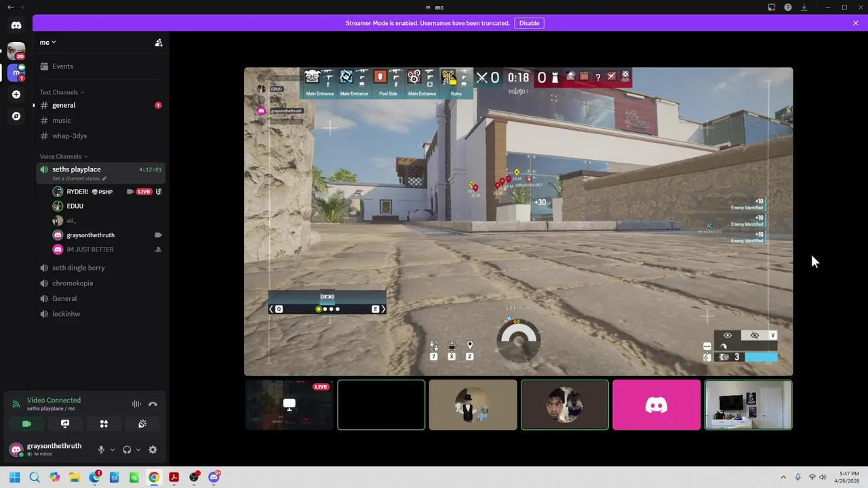This screenshot has width=868, height=488.
Task: Open Discord home direct messages icon
Action: 16,25
